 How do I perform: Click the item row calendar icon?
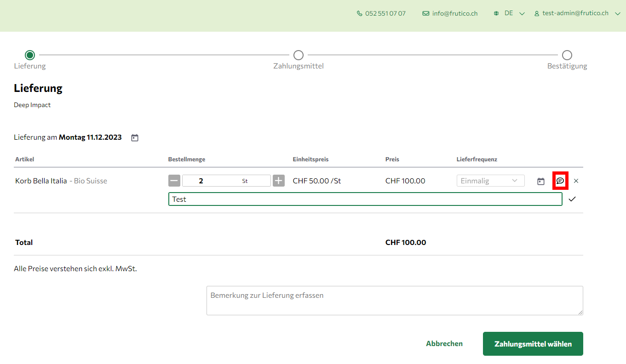pyautogui.click(x=541, y=181)
